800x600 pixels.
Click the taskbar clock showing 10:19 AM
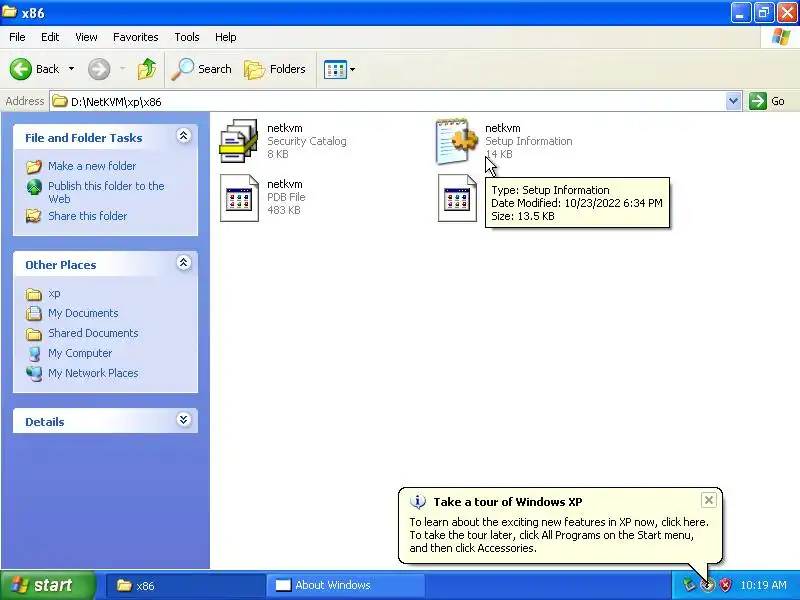click(x=763, y=585)
